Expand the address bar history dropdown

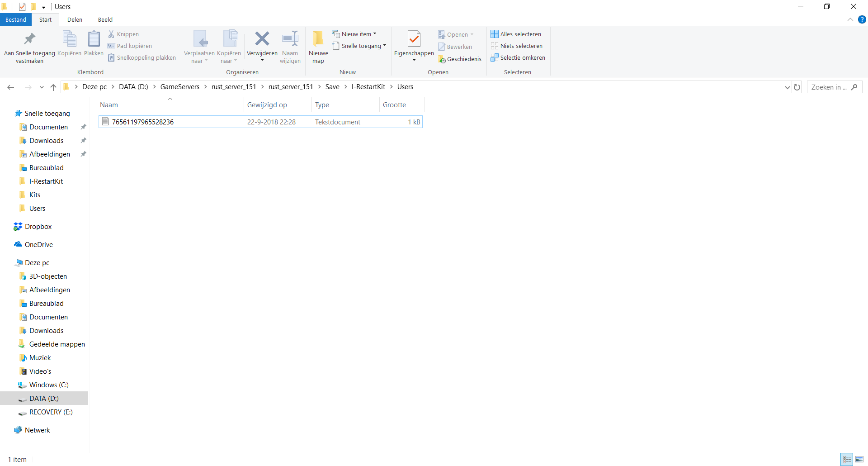787,87
